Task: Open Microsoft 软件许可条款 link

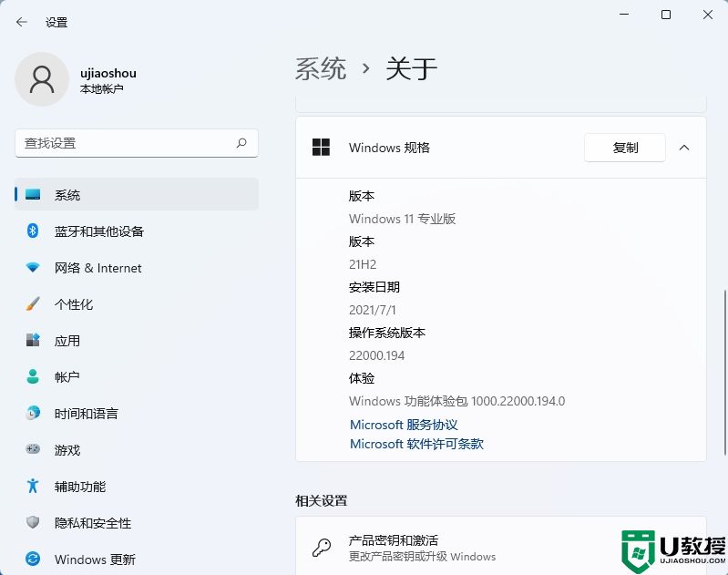Action: (x=416, y=444)
